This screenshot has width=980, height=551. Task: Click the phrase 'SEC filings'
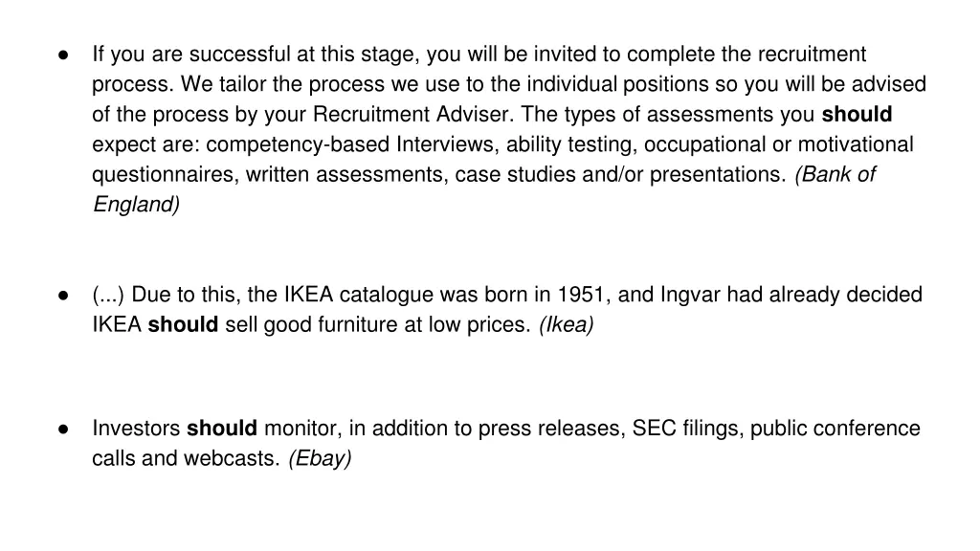click(687, 429)
